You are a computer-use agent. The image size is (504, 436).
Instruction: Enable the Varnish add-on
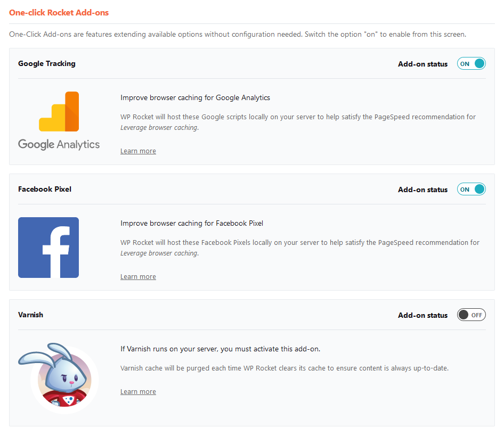(x=471, y=315)
